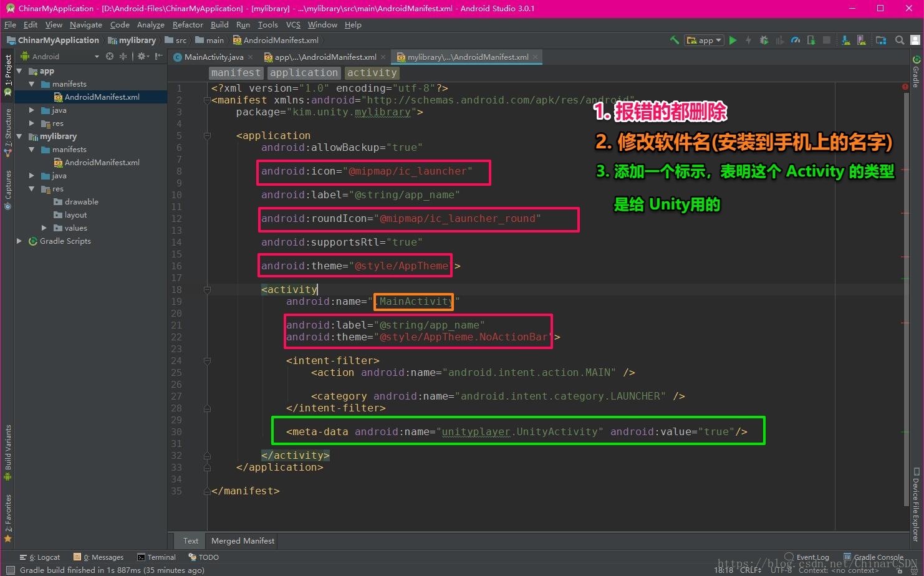Collapse the app manifests folder

pos(32,84)
